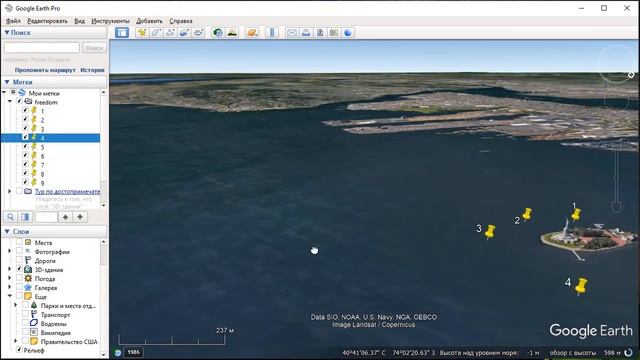Click the split-view button below places

[25, 217]
